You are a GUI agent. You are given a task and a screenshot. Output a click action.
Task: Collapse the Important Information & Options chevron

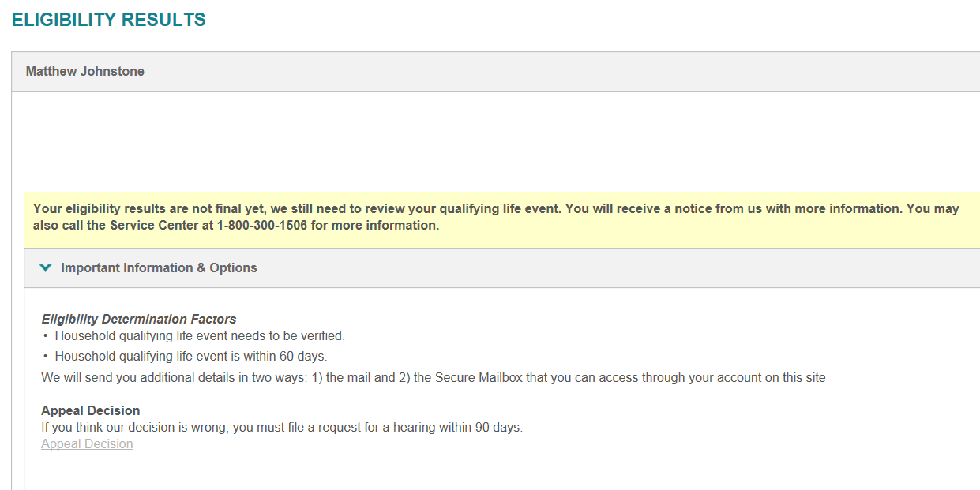pyautogui.click(x=46, y=267)
